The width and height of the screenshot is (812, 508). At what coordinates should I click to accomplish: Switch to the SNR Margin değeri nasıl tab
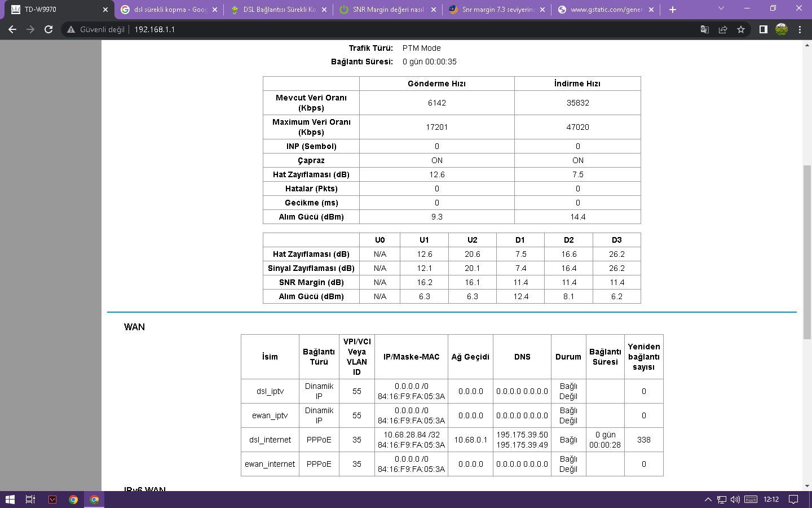tap(387, 10)
